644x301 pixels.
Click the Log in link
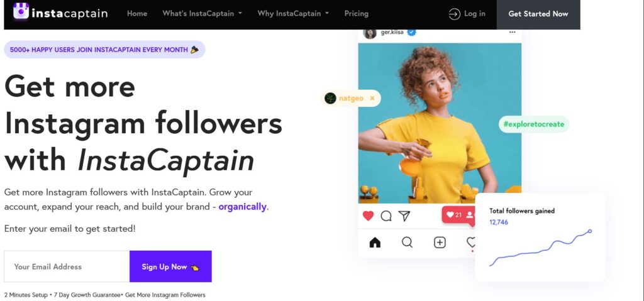467,14
